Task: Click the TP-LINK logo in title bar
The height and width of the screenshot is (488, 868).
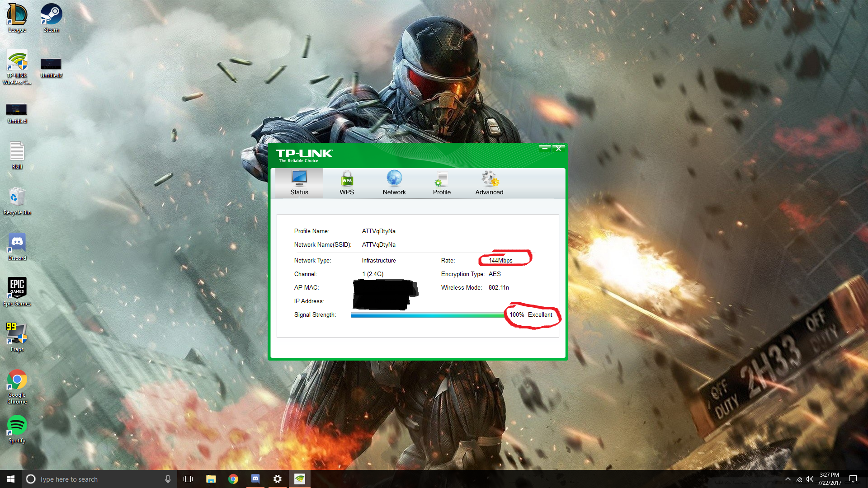Action: coord(304,155)
